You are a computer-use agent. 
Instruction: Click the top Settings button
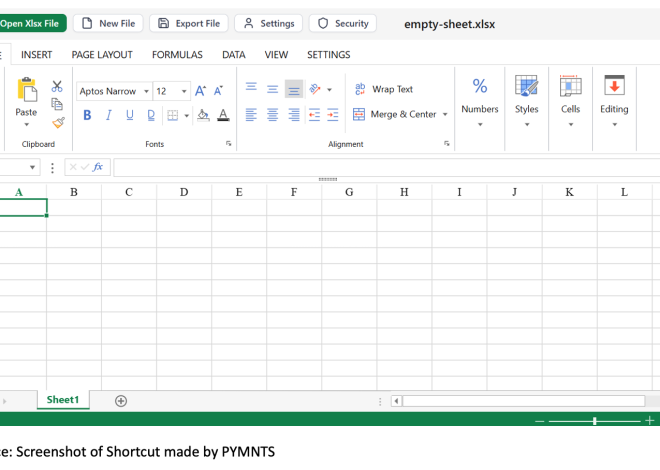pyautogui.click(x=269, y=24)
